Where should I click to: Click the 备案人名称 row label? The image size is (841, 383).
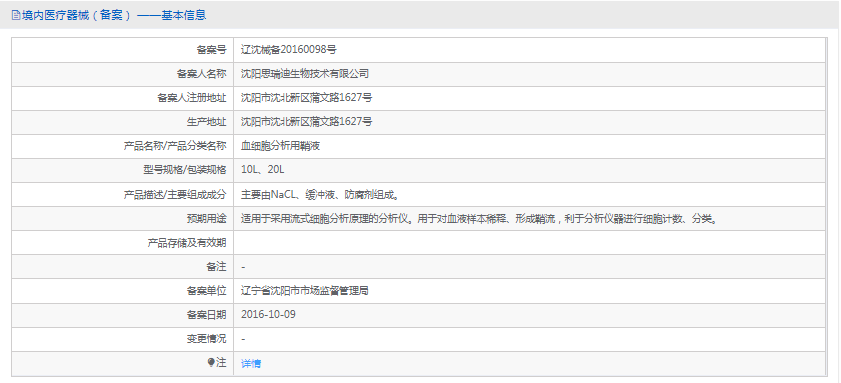click(x=202, y=74)
